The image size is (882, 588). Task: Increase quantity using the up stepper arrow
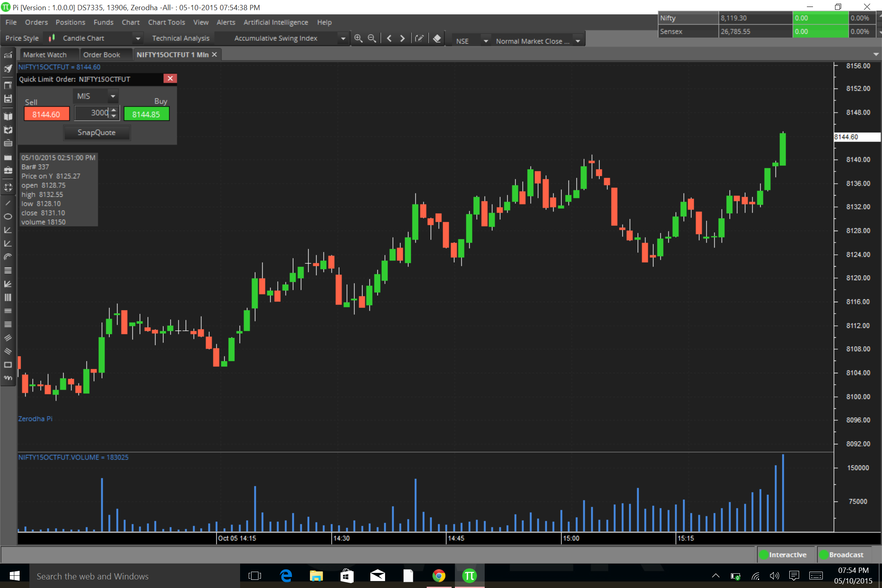pos(114,109)
